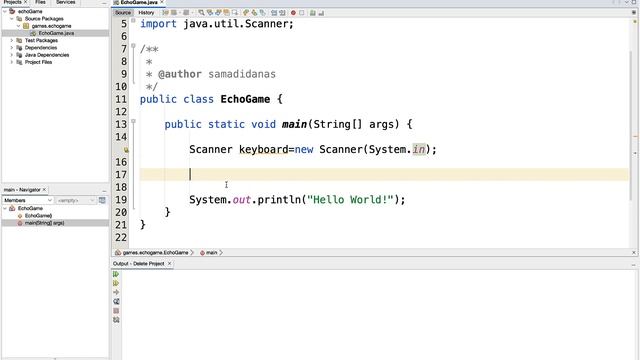The height and width of the screenshot is (360, 640).
Task: Close the Output - Delete Project tab
Action: point(169,264)
